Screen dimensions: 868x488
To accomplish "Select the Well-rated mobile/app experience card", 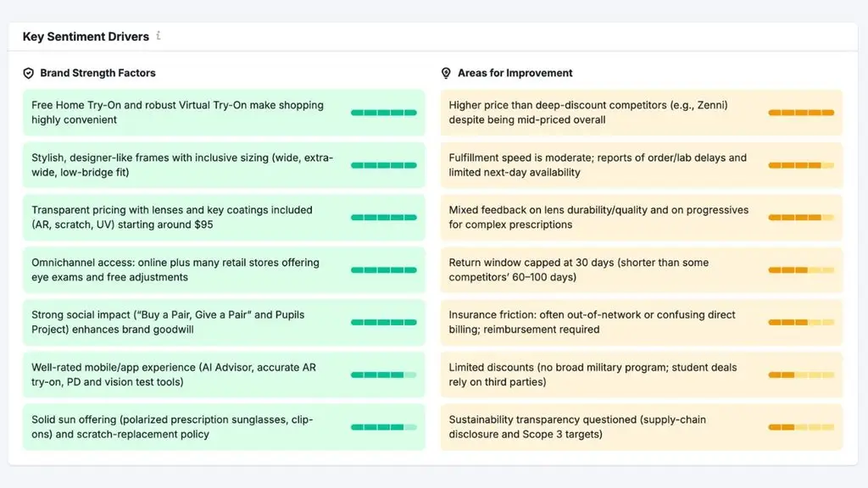I will 224,374.
